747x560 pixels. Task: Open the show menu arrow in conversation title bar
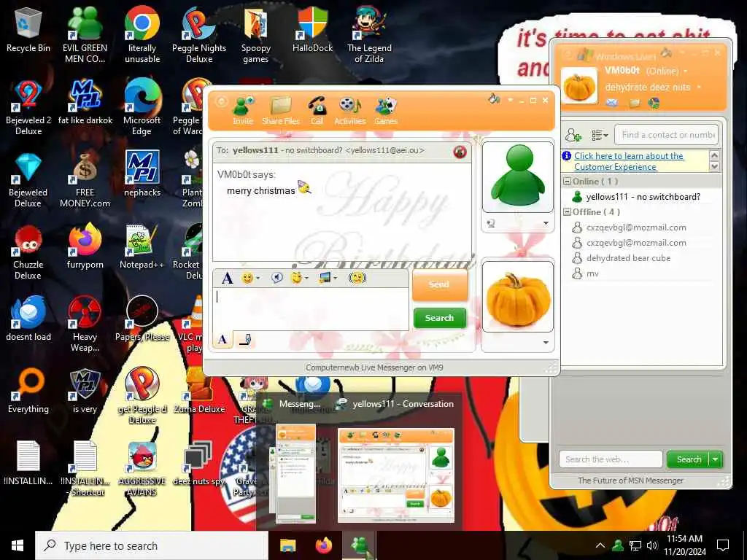point(510,100)
